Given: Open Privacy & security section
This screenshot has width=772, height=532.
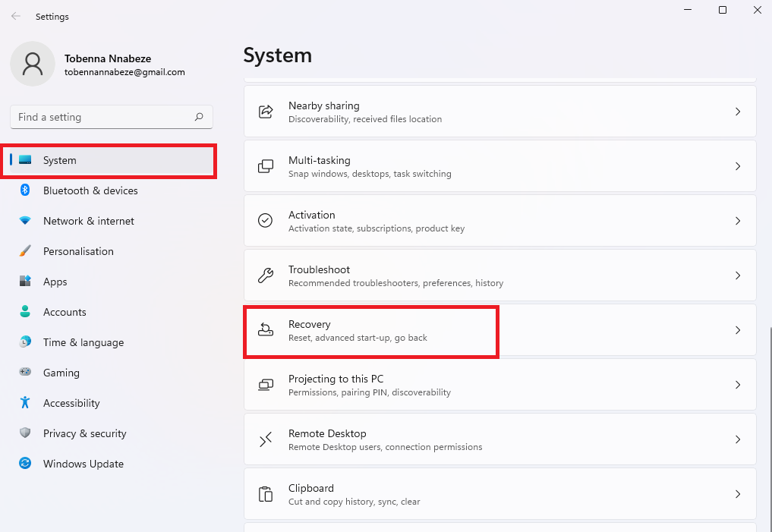Looking at the screenshot, I should click(84, 433).
